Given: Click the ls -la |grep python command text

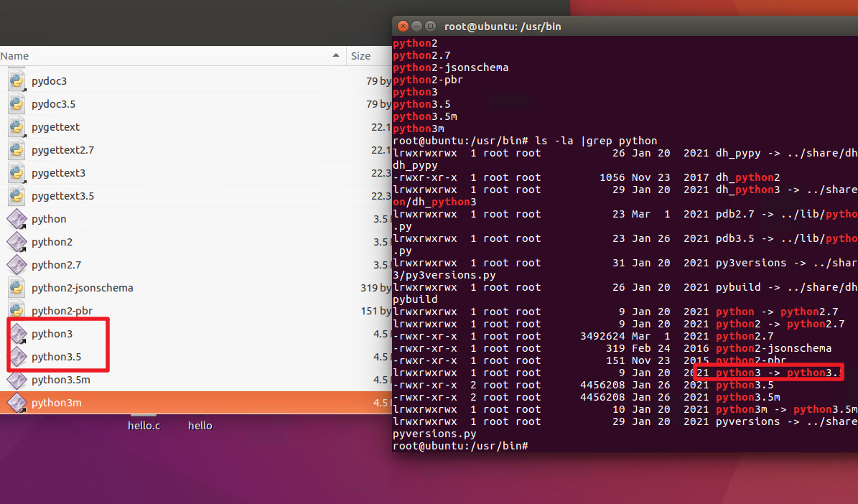Looking at the screenshot, I should pyautogui.click(x=596, y=141).
